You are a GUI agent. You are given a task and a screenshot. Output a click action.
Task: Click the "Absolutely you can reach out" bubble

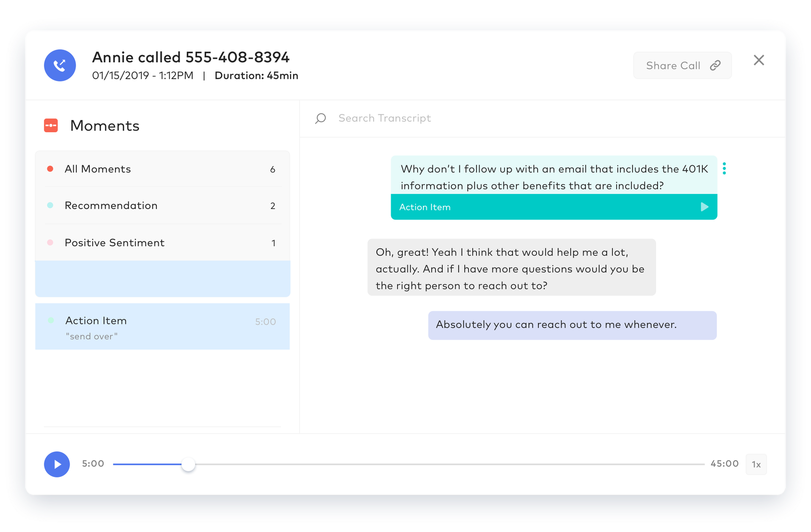tap(573, 325)
